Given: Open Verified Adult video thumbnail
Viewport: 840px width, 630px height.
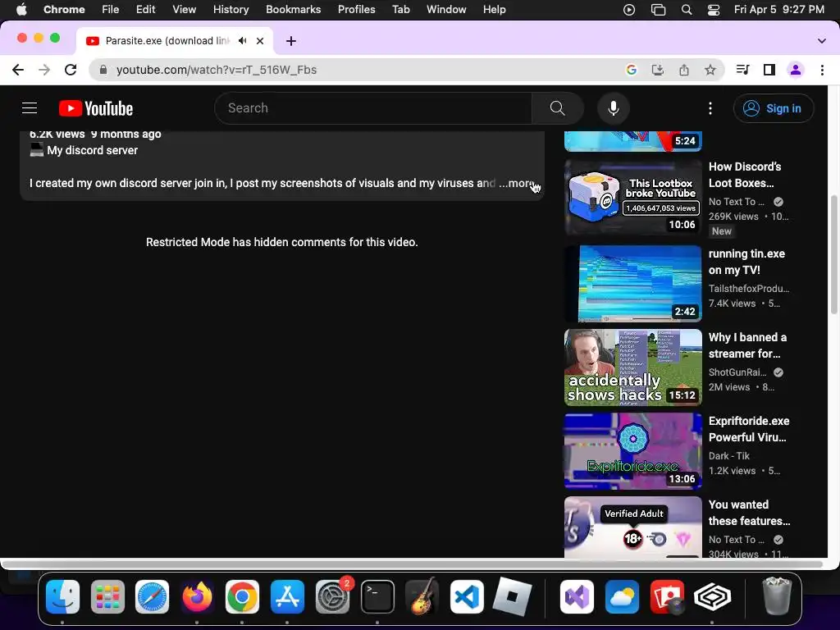Looking at the screenshot, I should coord(632,527).
